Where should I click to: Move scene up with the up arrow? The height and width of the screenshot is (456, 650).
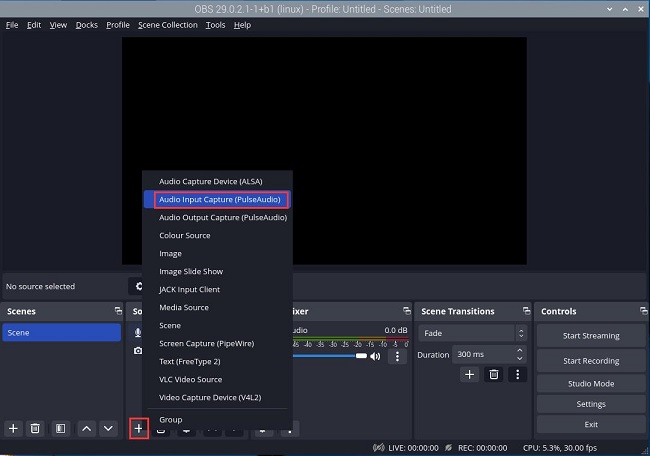coord(86,428)
